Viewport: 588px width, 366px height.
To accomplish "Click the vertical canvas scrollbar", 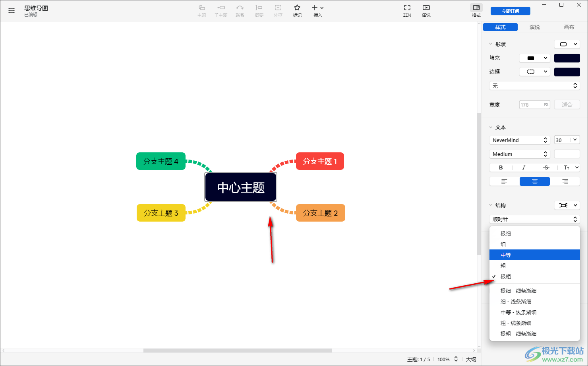I will click(x=479, y=184).
